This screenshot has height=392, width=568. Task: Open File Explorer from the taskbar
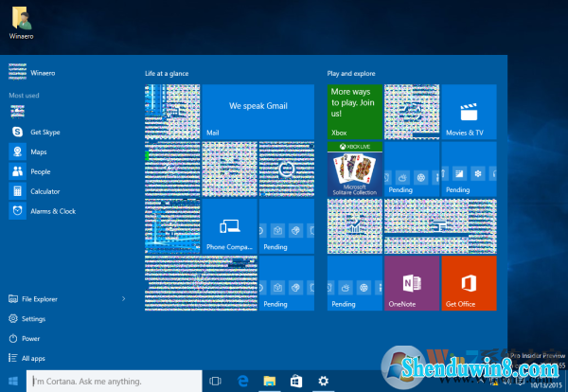[270, 382]
